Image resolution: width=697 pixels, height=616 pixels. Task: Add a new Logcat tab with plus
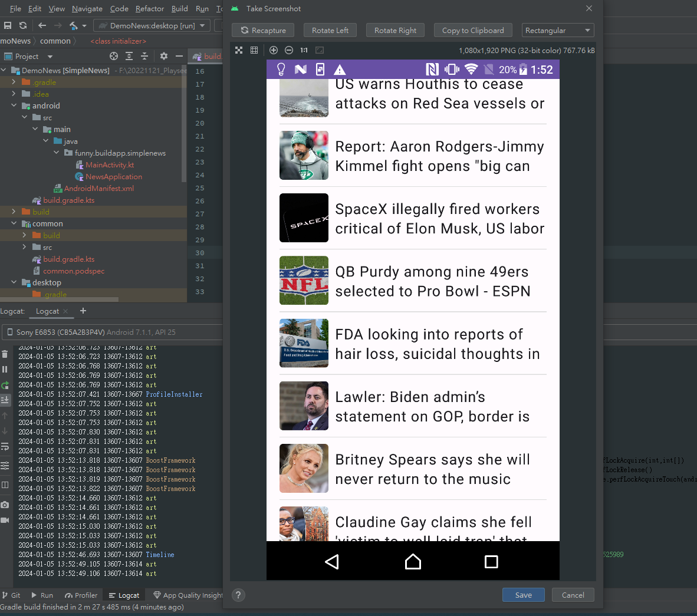pyautogui.click(x=83, y=311)
